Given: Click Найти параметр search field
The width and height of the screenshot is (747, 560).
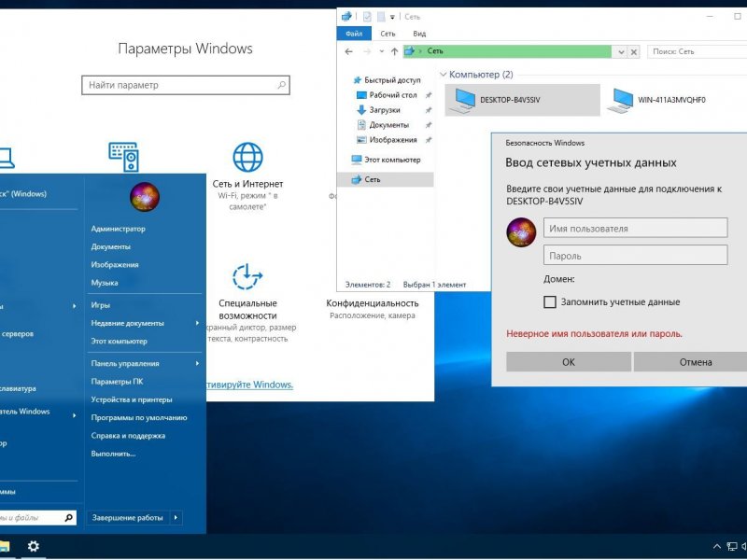Looking at the screenshot, I should [x=186, y=85].
